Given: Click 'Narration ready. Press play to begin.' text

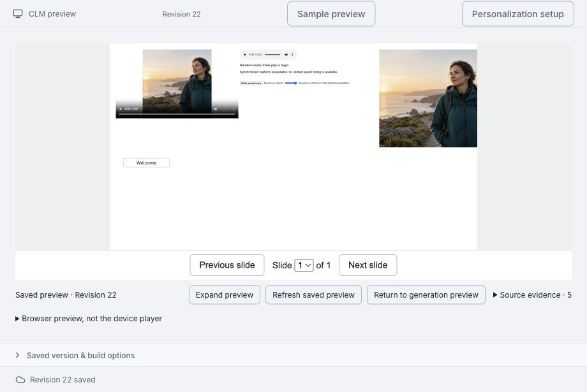Looking at the screenshot, I should tap(264, 65).
